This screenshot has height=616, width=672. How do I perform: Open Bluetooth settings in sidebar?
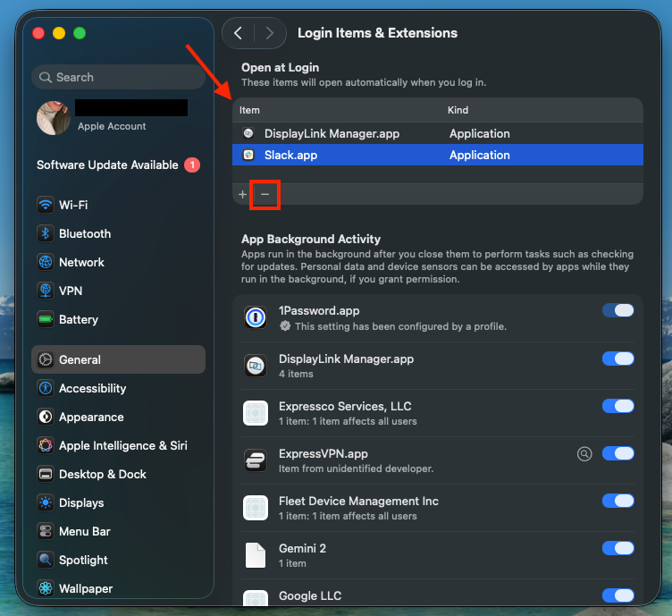click(118, 233)
